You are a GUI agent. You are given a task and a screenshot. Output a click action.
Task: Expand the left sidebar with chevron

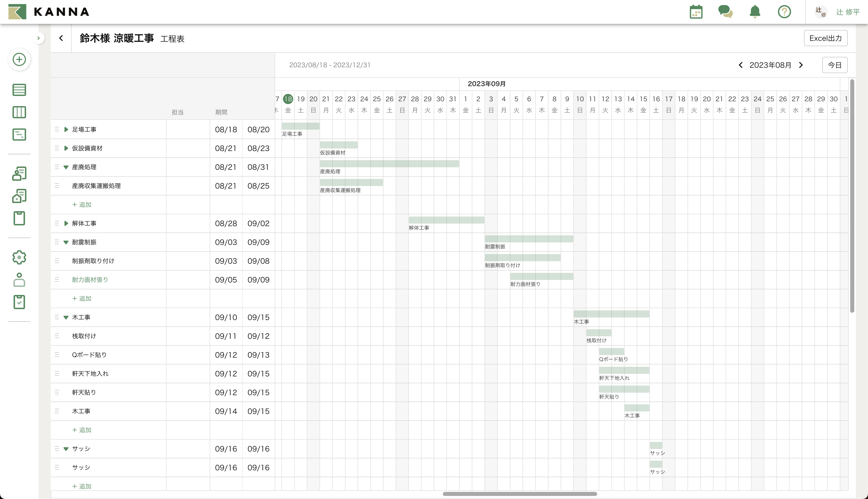(x=38, y=38)
